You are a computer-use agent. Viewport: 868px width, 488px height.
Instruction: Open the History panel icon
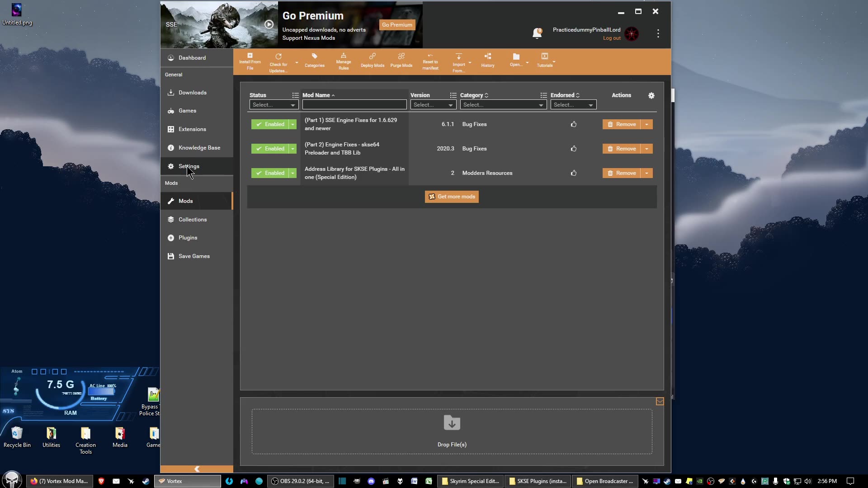487,60
